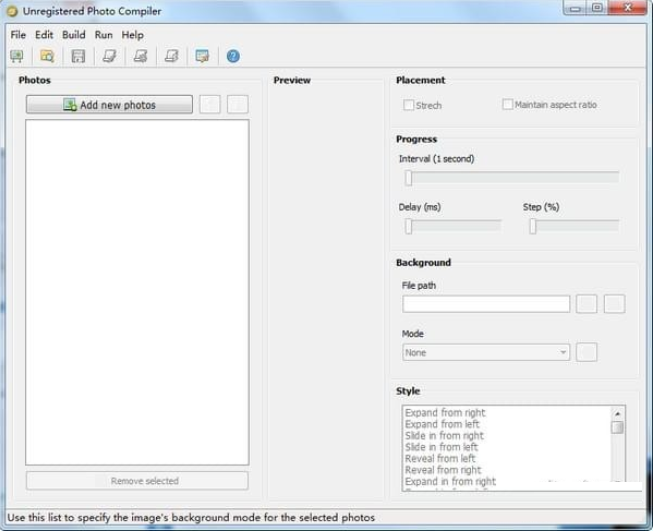
Task: Click the Delay (ms) slider handle
Action: [409, 226]
